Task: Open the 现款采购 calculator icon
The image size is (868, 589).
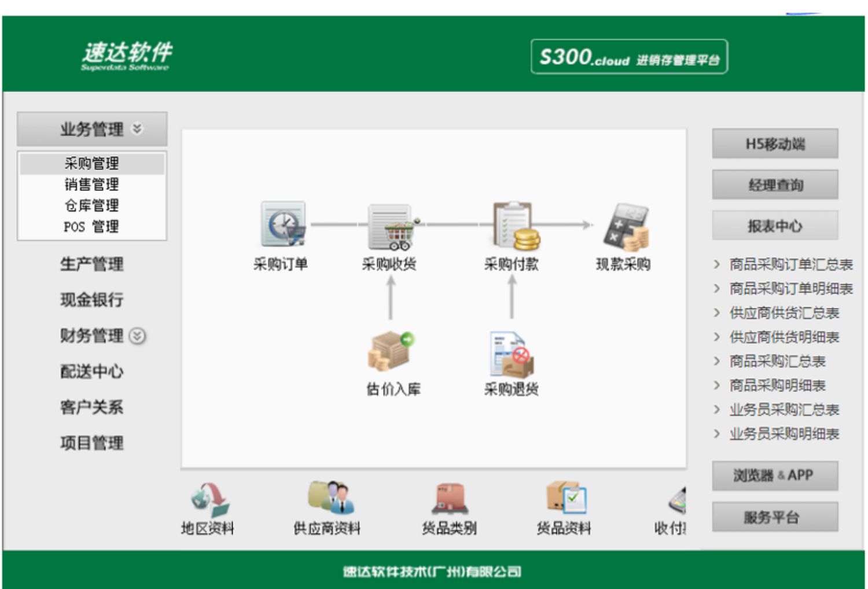Action: (x=626, y=227)
